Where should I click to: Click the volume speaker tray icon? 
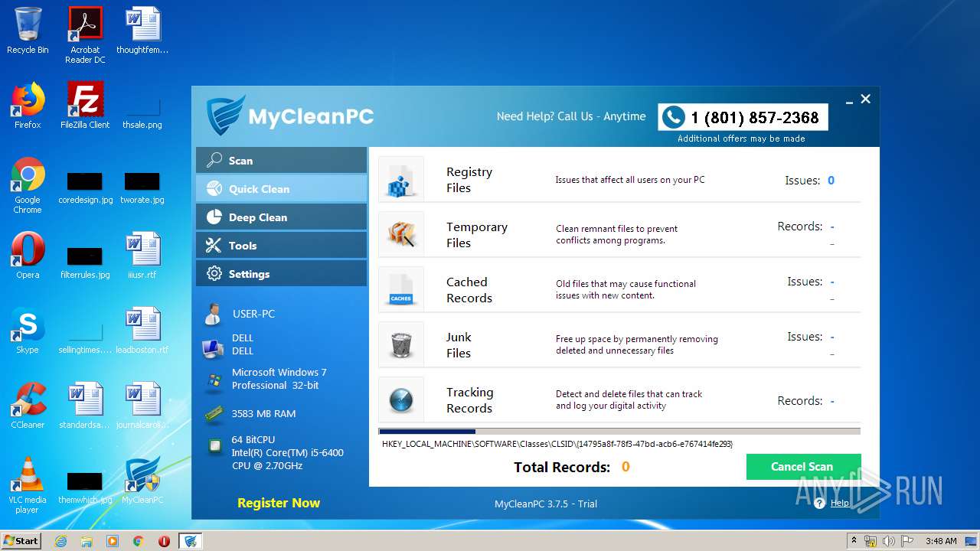pos(888,541)
